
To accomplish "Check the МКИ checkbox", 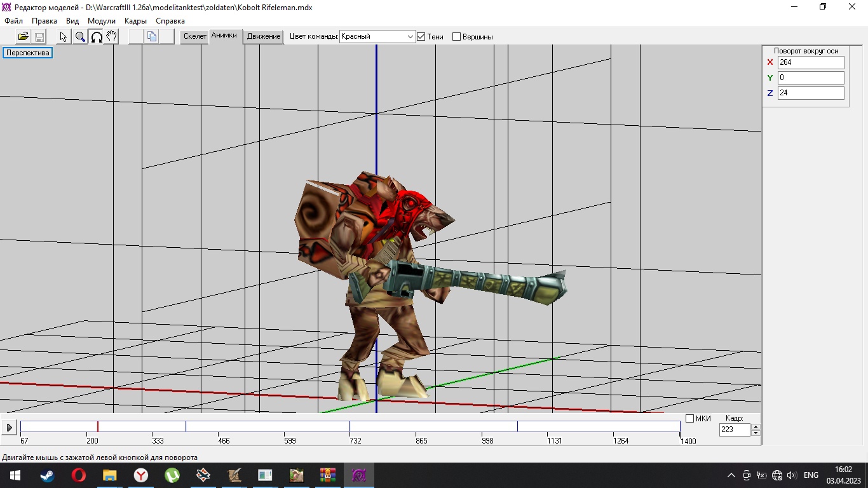I will coord(690,418).
